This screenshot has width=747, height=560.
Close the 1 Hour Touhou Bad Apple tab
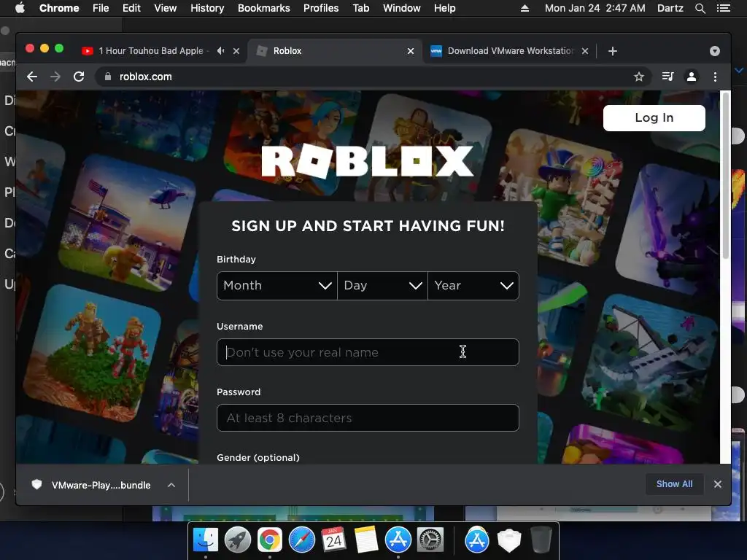236,51
